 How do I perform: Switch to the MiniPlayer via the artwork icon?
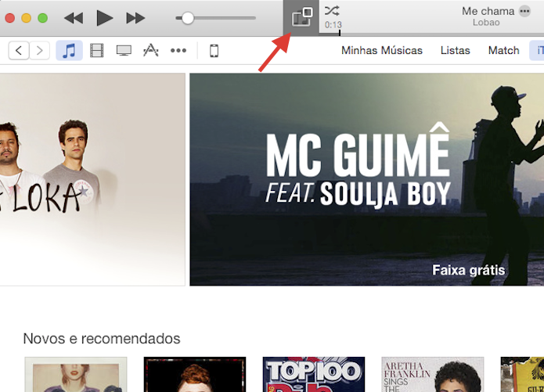301,18
